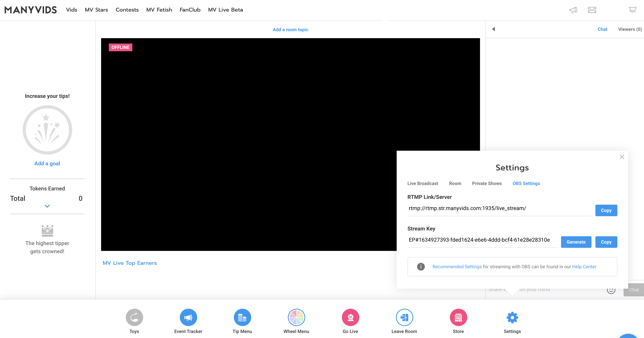Click the Leave Room icon
Viewport: 644px width, 338px height.
(x=404, y=317)
